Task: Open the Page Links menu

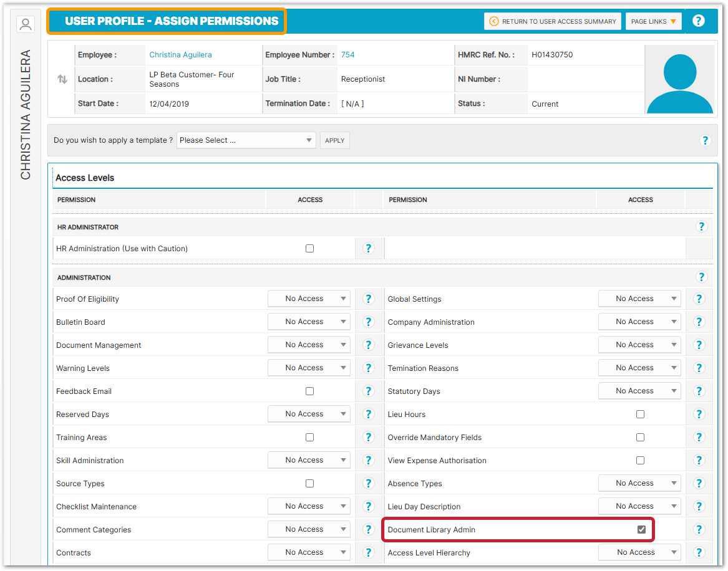Action: (653, 21)
